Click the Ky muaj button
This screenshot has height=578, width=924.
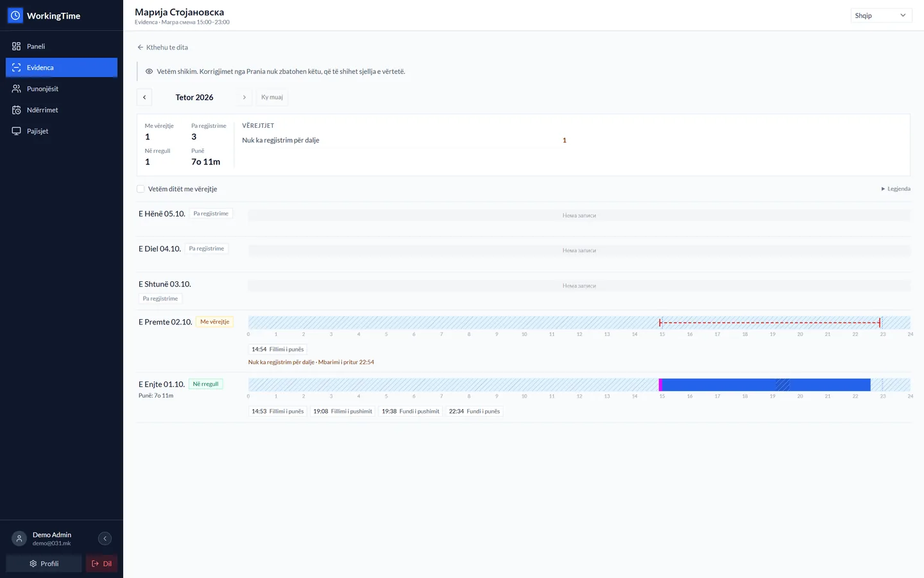[272, 97]
